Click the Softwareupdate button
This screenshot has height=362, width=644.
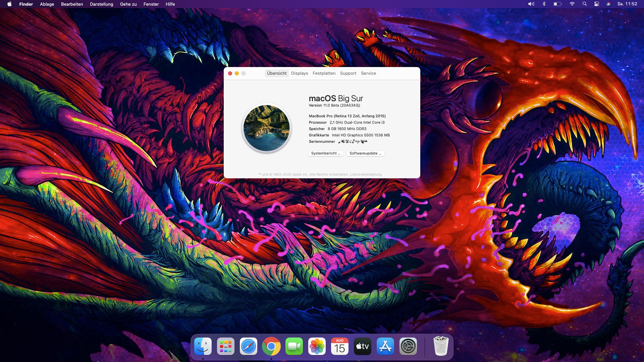(365, 154)
